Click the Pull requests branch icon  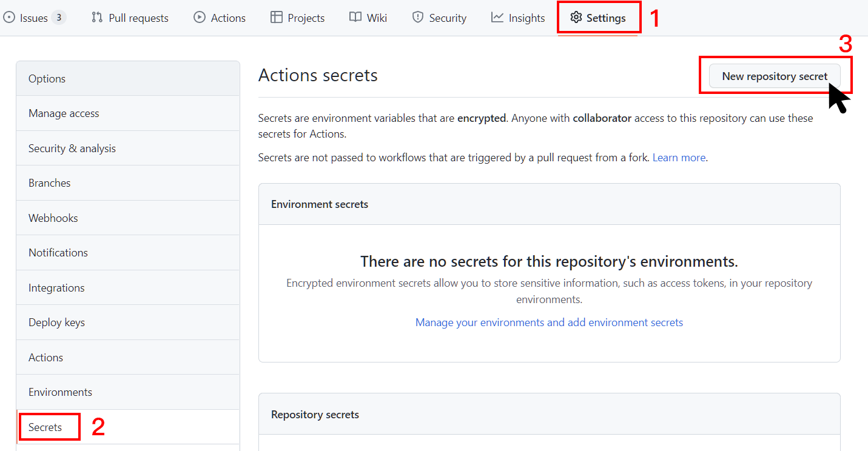tap(97, 18)
